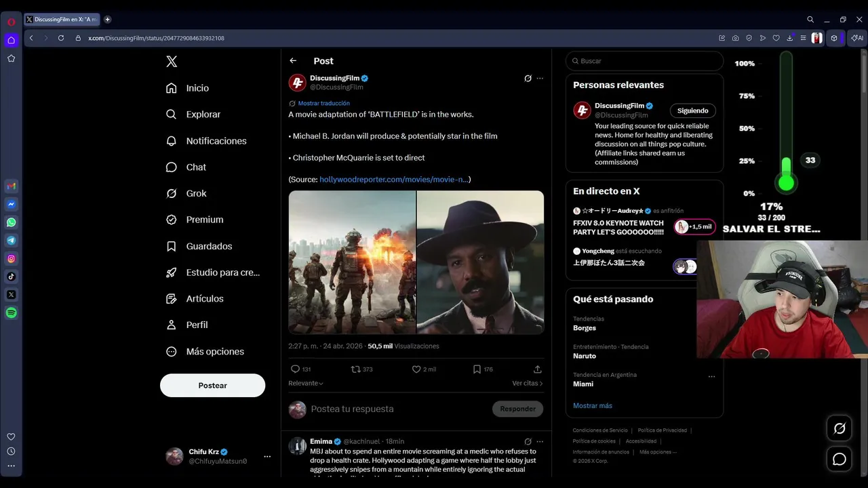Click Mostrar más under trends
Image resolution: width=868 pixels, height=488 pixels.
coord(593,406)
